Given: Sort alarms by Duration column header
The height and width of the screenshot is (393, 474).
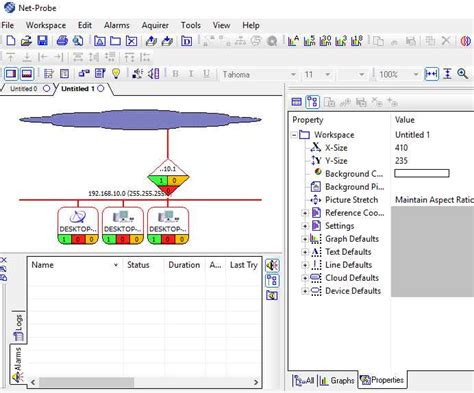Looking at the screenshot, I should pyautogui.click(x=184, y=265).
